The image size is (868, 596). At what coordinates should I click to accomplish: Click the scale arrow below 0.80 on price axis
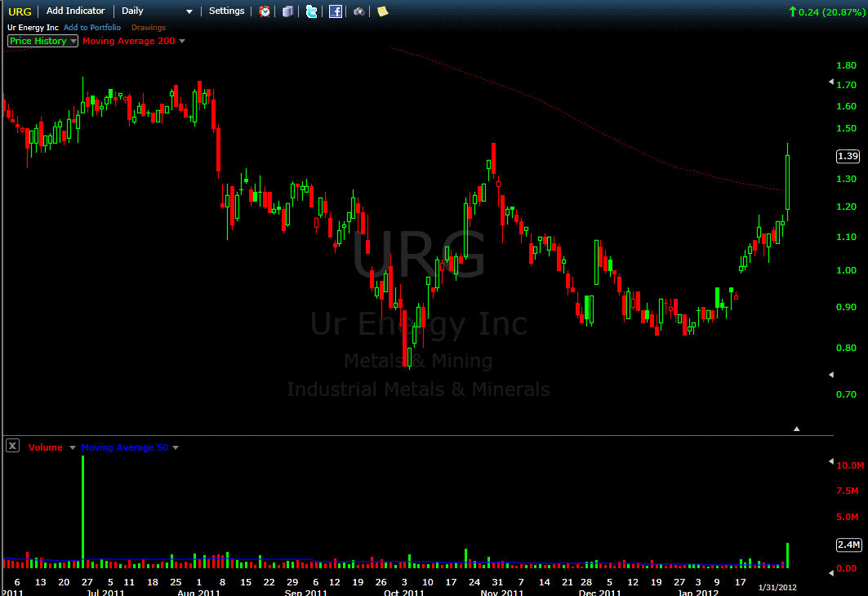[831, 375]
